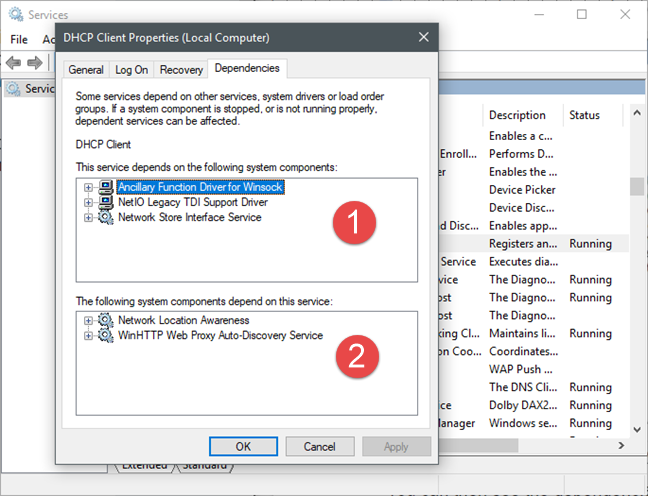Click 'Enables a c...' description row
Screen dimensions: 648x496
521,136
